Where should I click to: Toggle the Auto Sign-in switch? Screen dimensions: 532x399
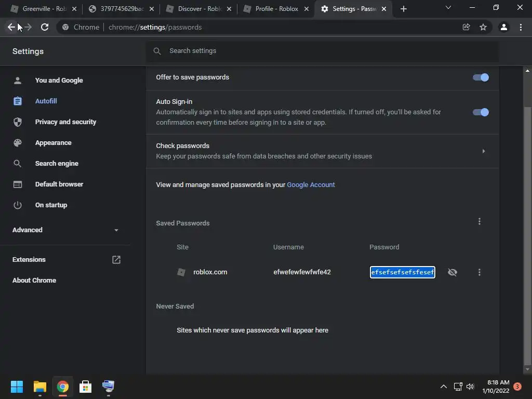[481, 112]
